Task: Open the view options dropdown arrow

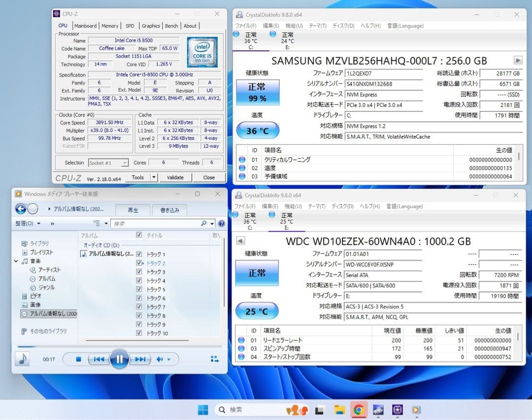Action: point(106,223)
